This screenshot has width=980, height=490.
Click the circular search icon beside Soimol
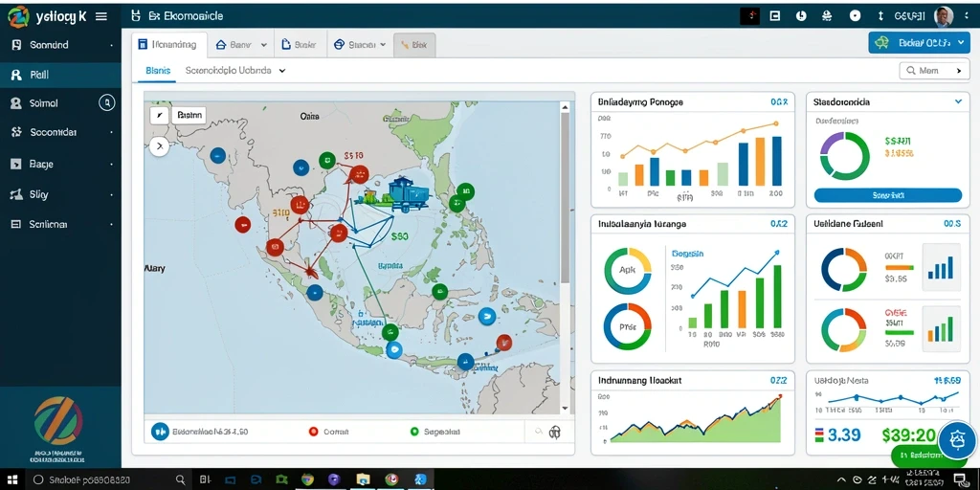click(107, 102)
